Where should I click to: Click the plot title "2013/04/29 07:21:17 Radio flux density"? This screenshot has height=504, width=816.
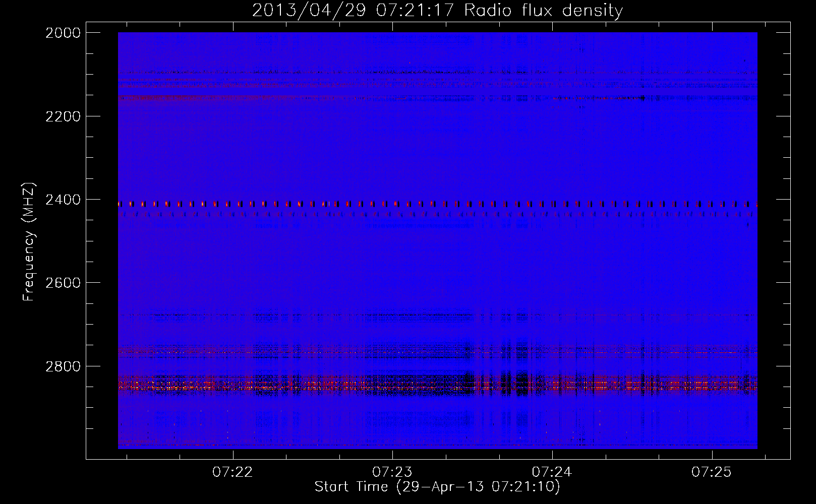click(437, 11)
